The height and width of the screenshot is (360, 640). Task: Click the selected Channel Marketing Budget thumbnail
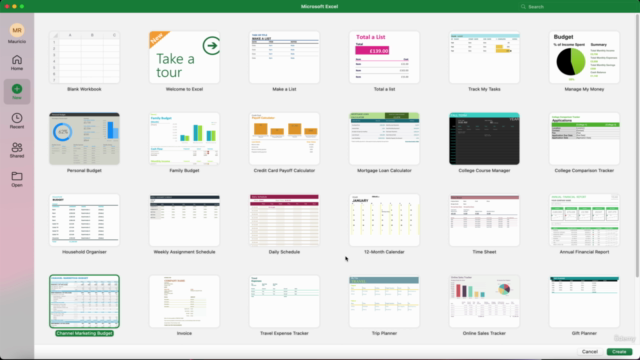pos(84,301)
